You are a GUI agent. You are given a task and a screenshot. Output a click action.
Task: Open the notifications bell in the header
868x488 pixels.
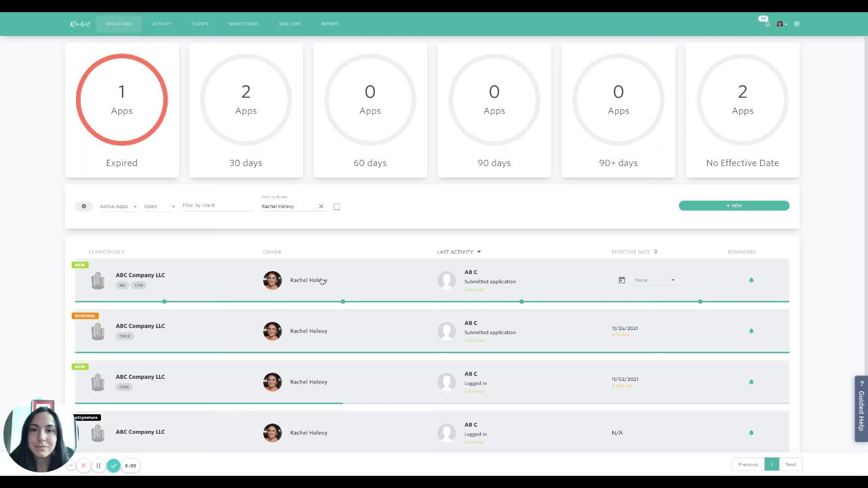pyautogui.click(x=767, y=24)
